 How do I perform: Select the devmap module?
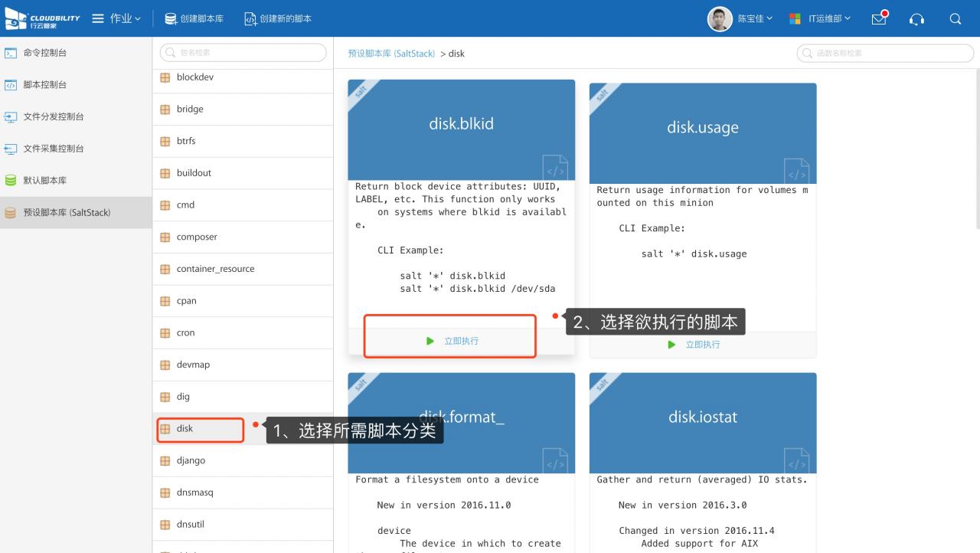coord(243,365)
